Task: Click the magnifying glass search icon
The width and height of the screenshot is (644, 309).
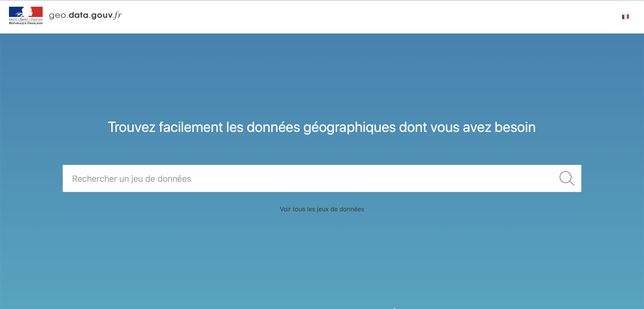Action: coord(566,178)
